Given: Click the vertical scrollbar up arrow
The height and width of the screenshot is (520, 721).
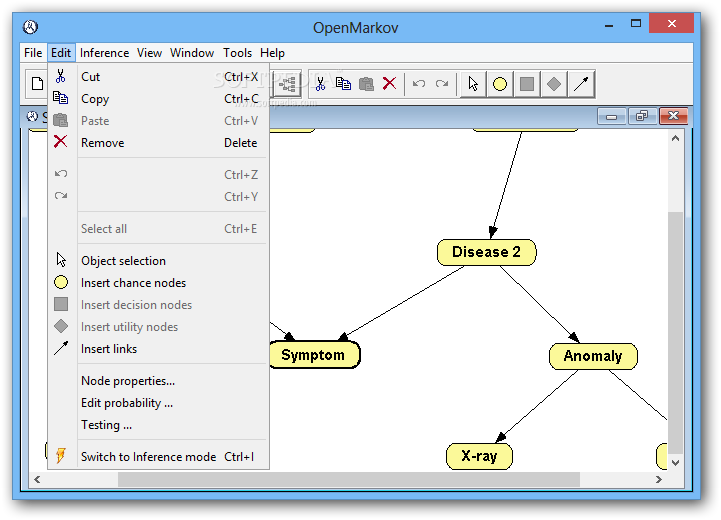Looking at the screenshot, I should click(x=675, y=138).
